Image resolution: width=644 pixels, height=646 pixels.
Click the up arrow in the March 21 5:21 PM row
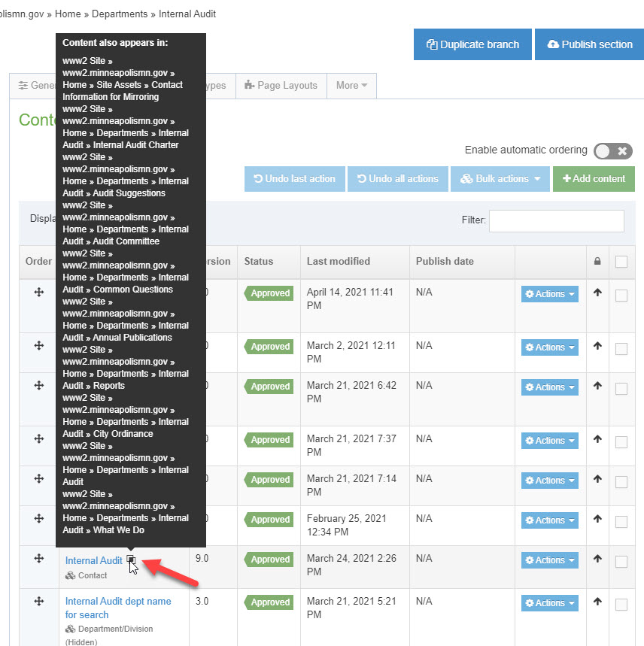(597, 602)
